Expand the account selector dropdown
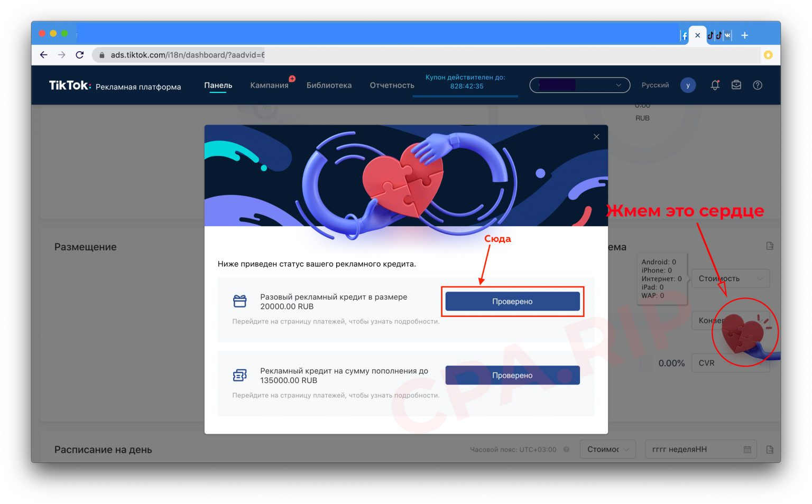The height and width of the screenshot is (504, 812). point(579,85)
